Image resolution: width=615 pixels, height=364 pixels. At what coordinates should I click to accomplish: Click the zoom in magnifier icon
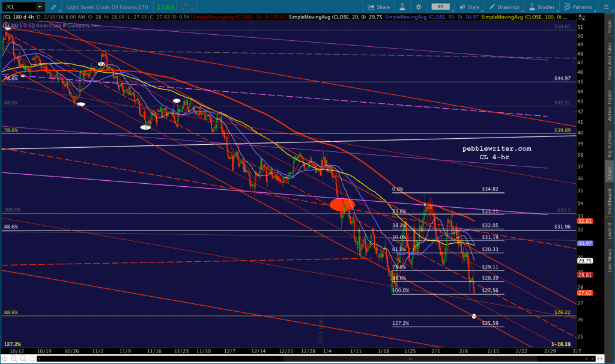coord(14,359)
